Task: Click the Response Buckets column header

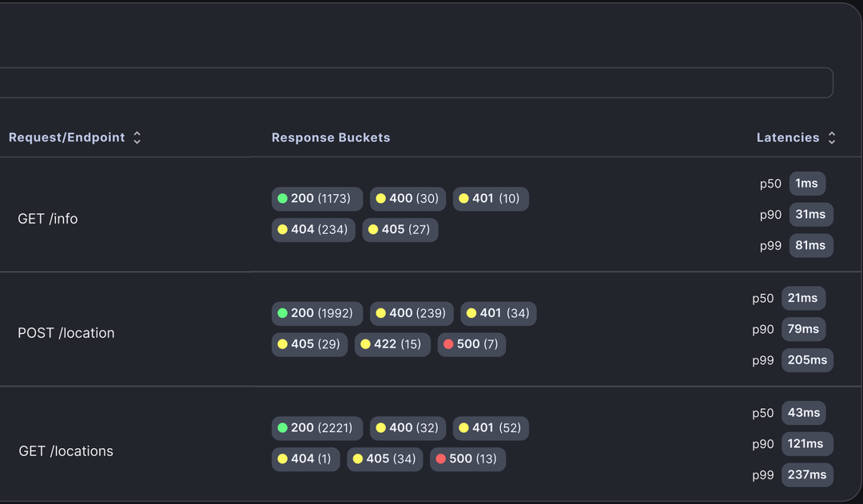Action: tap(331, 137)
